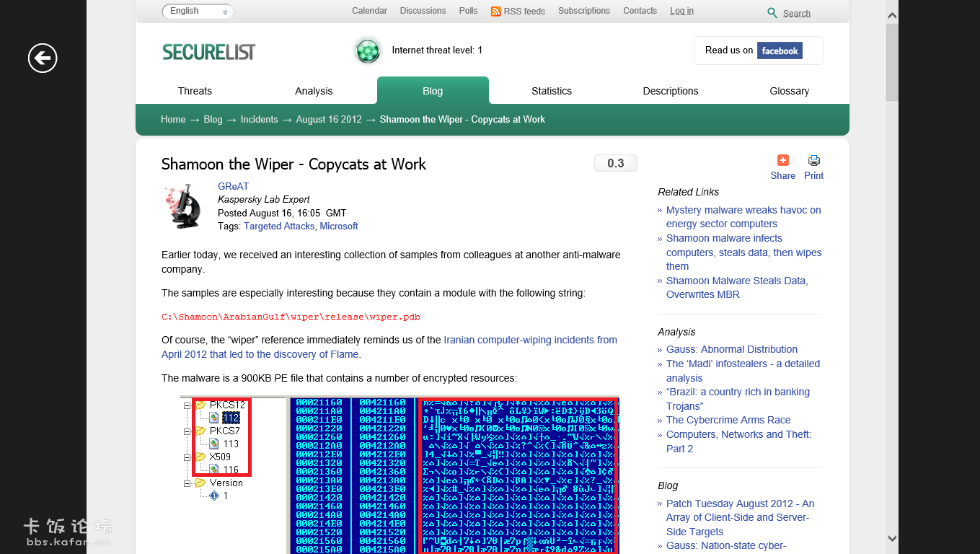This screenshot has width=980, height=554.
Task: Click the Internet threat level globe icon
Action: (x=368, y=50)
